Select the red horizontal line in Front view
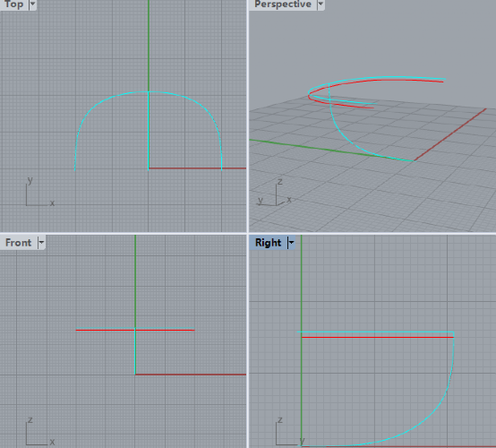The height and width of the screenshot is (448, 496). point(165,331)
